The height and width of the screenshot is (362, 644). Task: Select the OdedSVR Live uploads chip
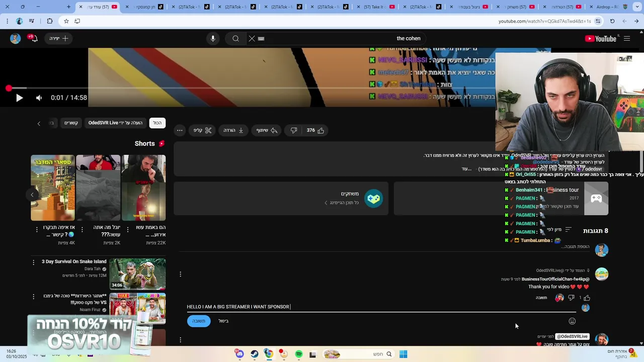point(115,123)
